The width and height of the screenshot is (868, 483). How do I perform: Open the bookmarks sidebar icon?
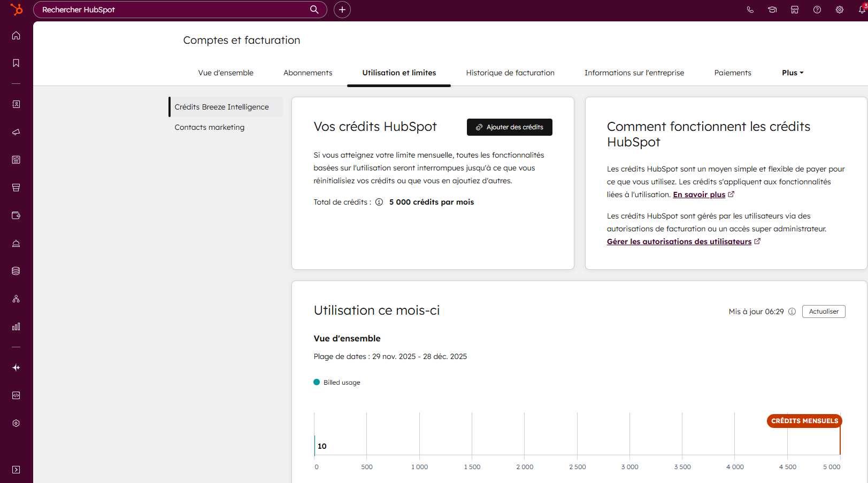coord(16,63)
